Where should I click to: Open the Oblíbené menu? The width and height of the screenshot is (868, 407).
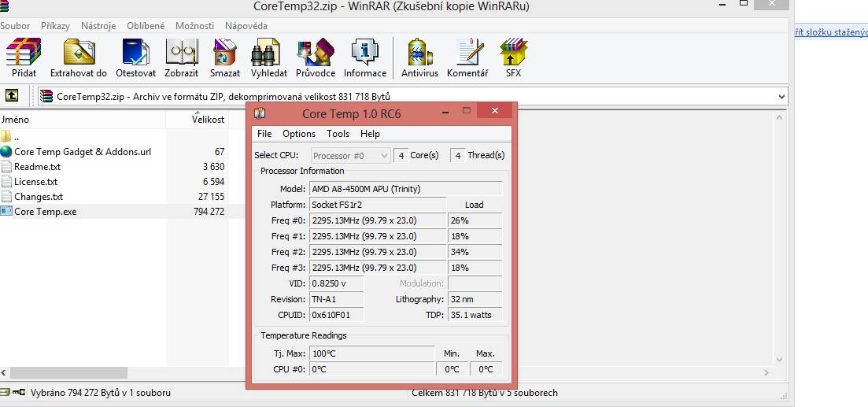[x=146, y=25]
